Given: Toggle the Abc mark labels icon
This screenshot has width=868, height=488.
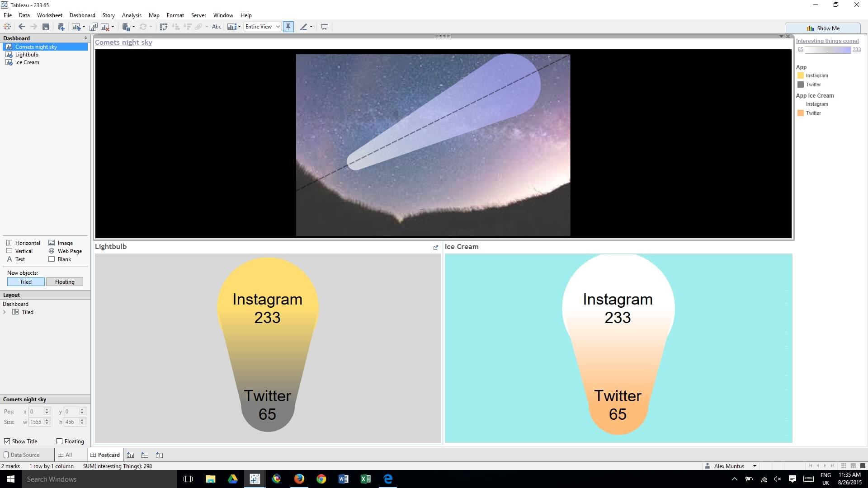Looking at the screenshot, I should click(x=217, y=27).
